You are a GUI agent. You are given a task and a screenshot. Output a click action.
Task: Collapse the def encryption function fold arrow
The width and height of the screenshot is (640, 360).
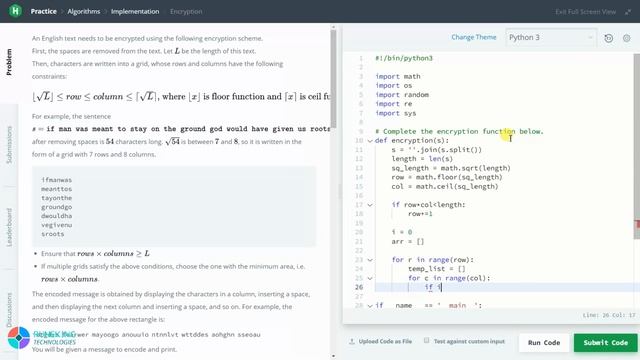pos(370,140)
